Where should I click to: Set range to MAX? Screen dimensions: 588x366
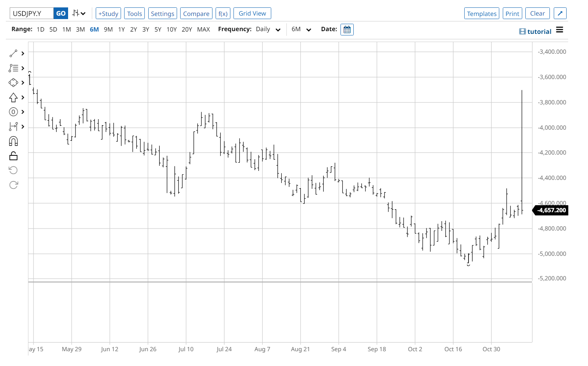pyautogui.click(x=204, y=29)
